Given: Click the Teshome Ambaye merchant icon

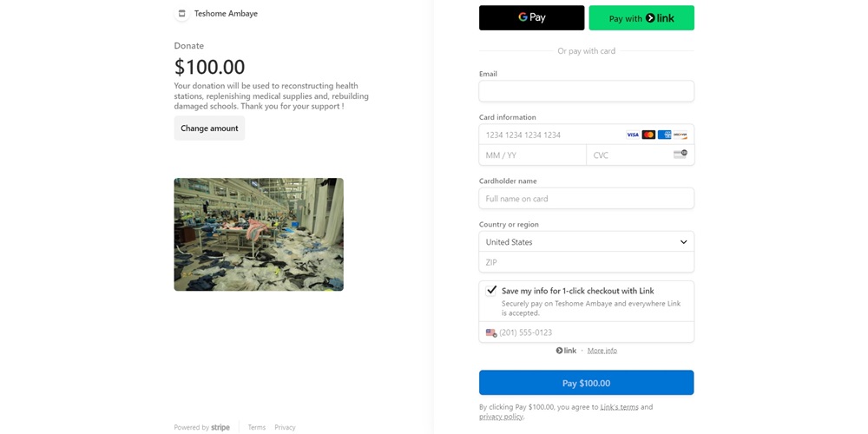Looking at the screenshot, I should tap(182, 14).
